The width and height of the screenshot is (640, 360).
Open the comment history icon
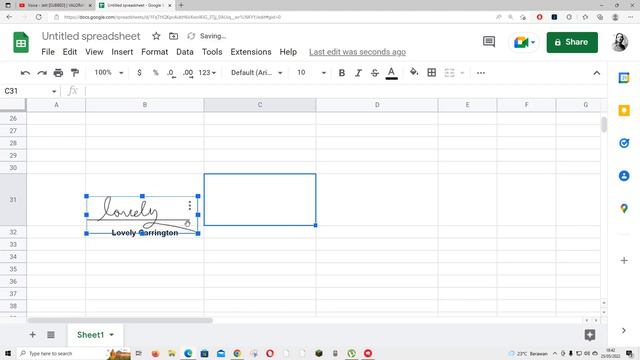[489, 42]
